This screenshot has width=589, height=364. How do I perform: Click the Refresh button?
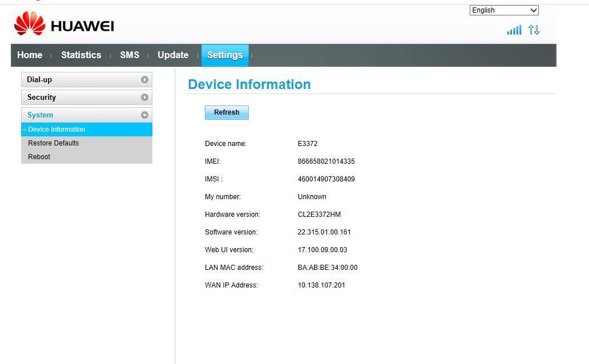227,112
